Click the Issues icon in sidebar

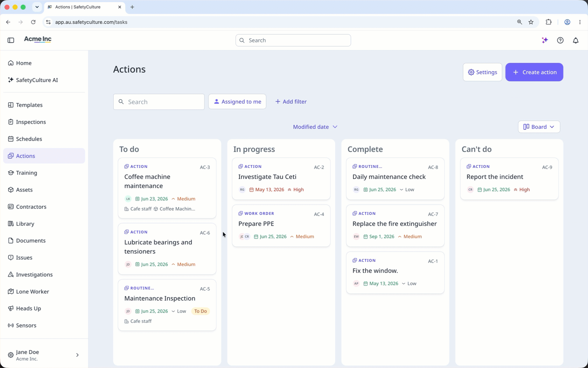[x=11, y=258]
